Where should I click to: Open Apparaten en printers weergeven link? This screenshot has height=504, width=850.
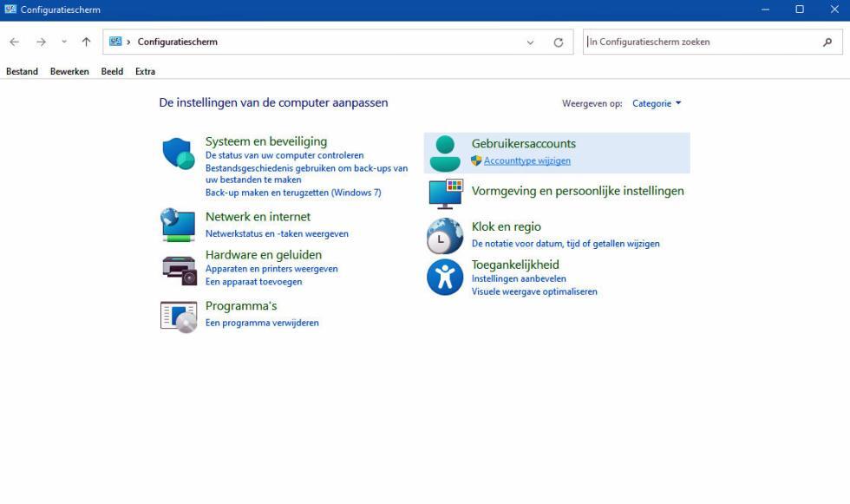pos(271,269)
